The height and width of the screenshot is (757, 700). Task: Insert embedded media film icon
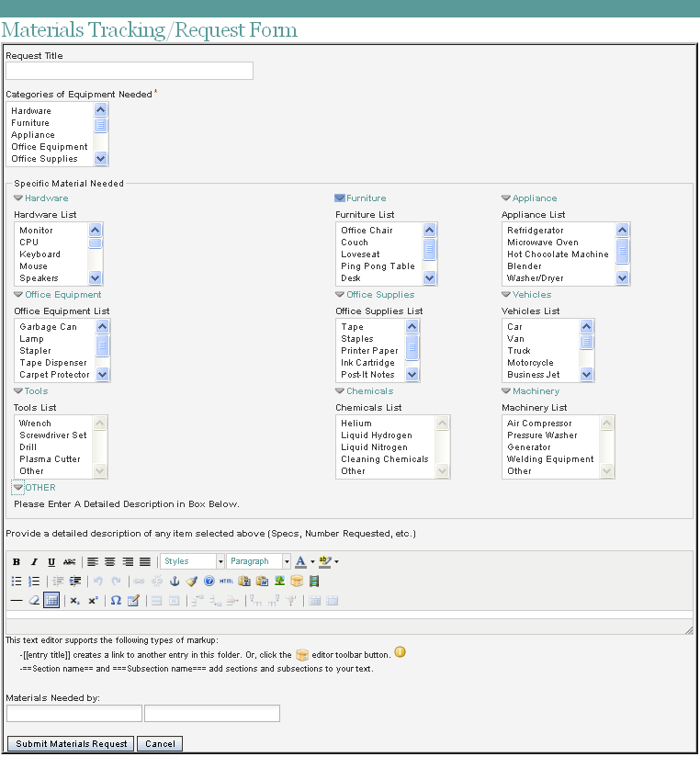[x=314, y=582]
